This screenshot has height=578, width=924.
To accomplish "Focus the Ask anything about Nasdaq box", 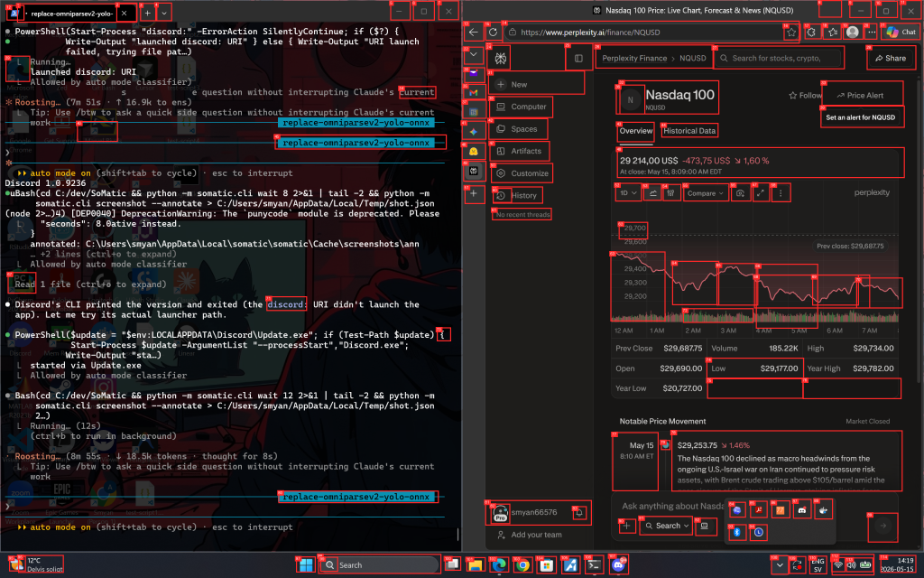I will pos(671,506).
